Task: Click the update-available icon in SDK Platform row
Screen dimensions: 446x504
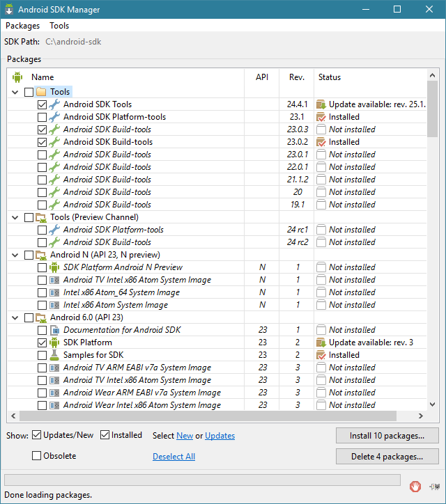Action: pyautogui.click(x=321, y=342)
